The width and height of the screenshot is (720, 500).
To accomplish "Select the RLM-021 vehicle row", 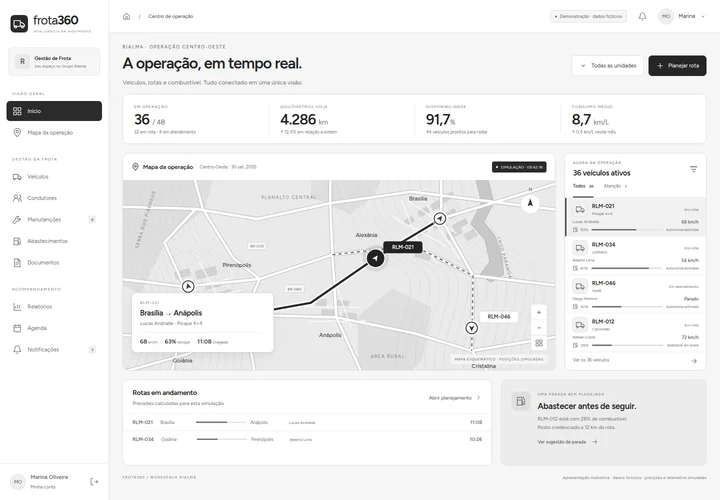I will pos(636,217).
